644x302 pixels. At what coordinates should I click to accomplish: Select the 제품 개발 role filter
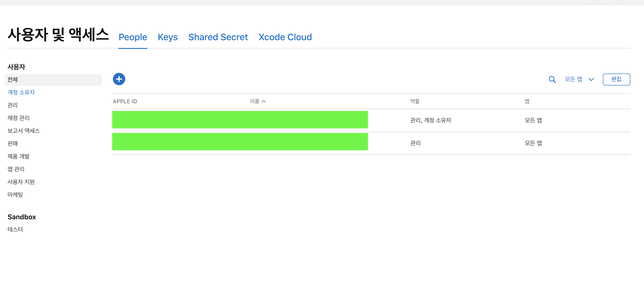[x=19, y=156]
